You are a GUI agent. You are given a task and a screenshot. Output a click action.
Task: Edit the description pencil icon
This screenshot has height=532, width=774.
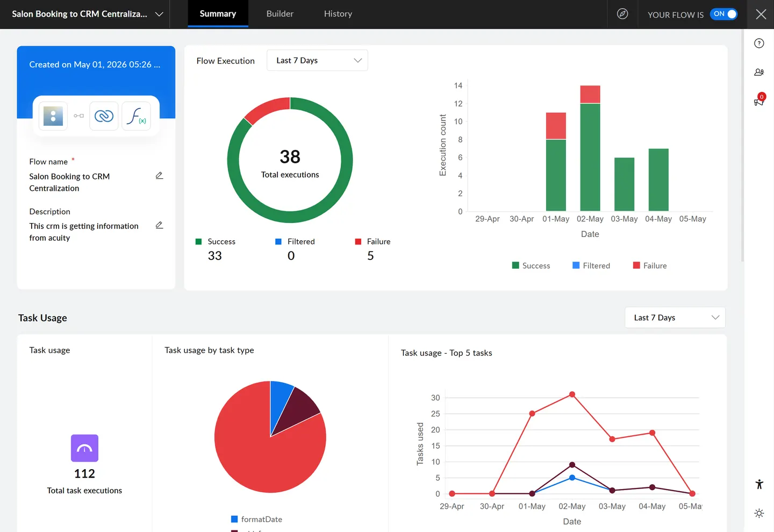[x=159, y=225]
